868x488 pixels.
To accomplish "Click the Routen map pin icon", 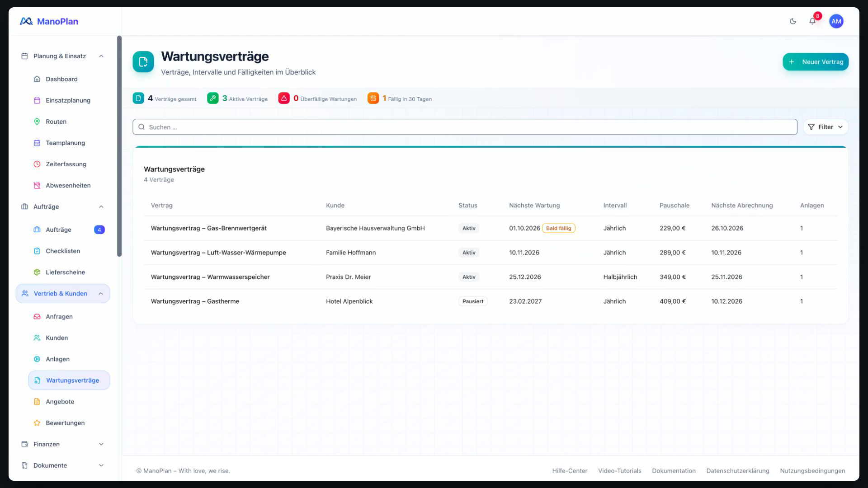I will [x=37, y=122].
